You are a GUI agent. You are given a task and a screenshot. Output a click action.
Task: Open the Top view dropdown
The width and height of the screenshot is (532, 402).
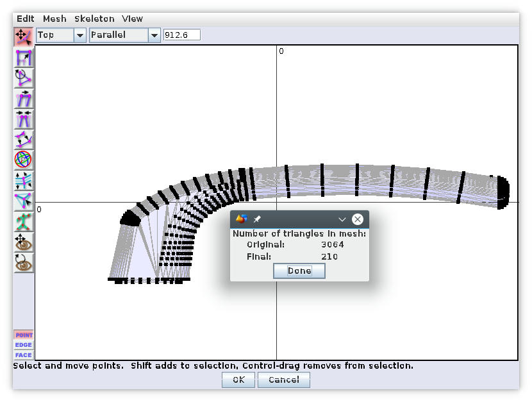click(61, 35)
